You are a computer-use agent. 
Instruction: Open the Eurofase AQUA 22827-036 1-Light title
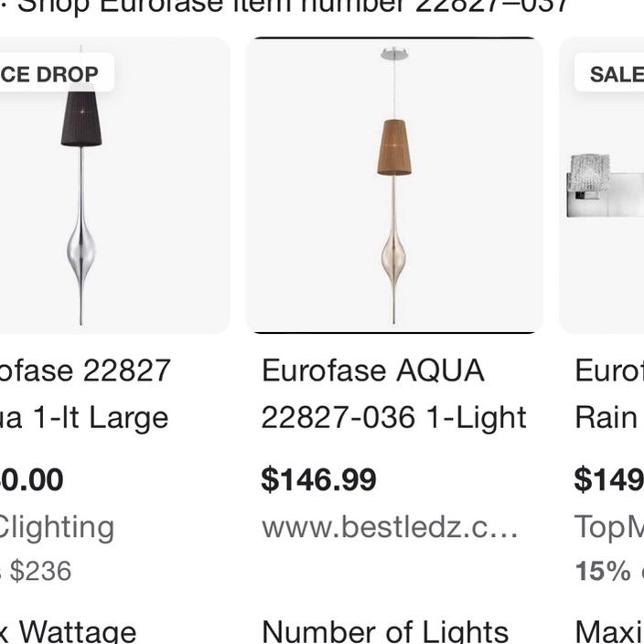coord(393,394)
